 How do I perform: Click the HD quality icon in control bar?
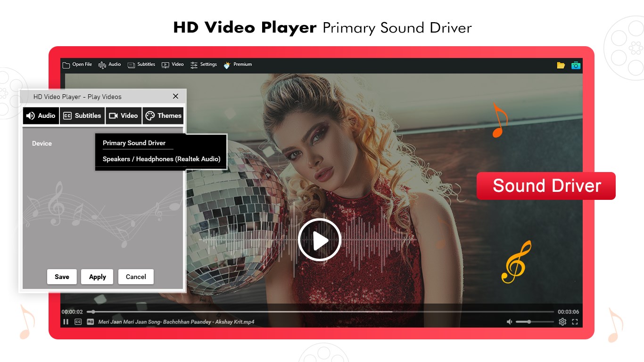(x=91, y=322)
